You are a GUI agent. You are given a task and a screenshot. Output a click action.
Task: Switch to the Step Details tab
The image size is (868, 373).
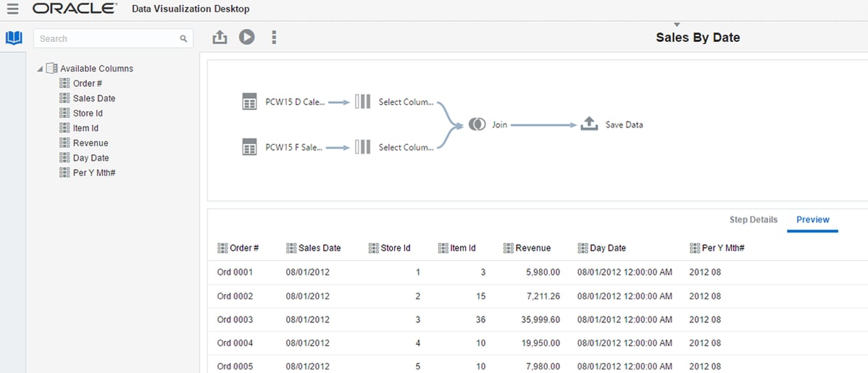(x=754, y=219)
